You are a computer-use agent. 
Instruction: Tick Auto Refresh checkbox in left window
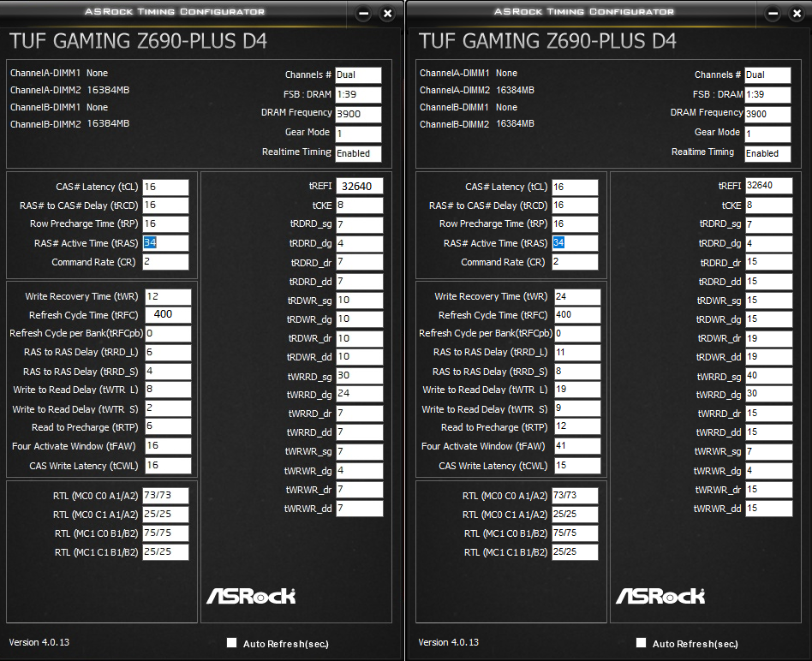231,643
